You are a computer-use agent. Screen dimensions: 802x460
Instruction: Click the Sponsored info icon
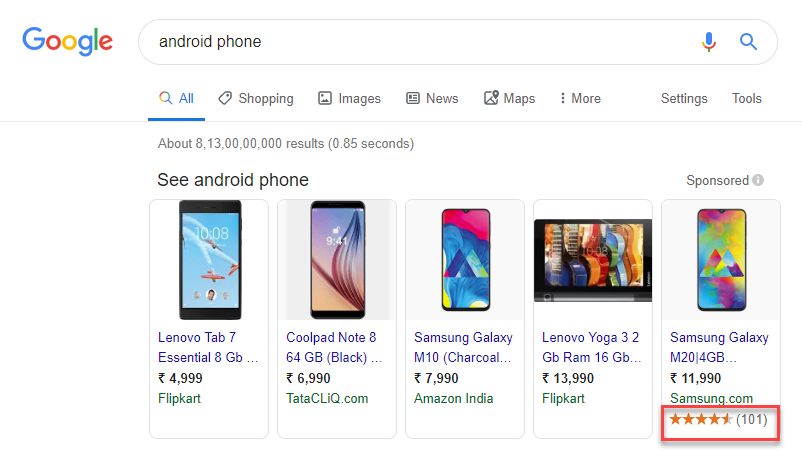(758, 180)
